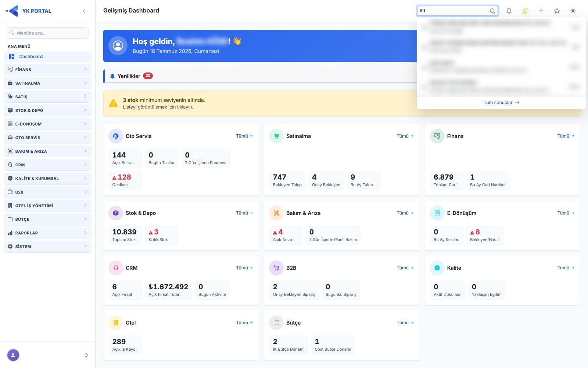The image size is (588, 368).
Task: Expand the CRM sidebar menu
Action: [x=48, y=165]
